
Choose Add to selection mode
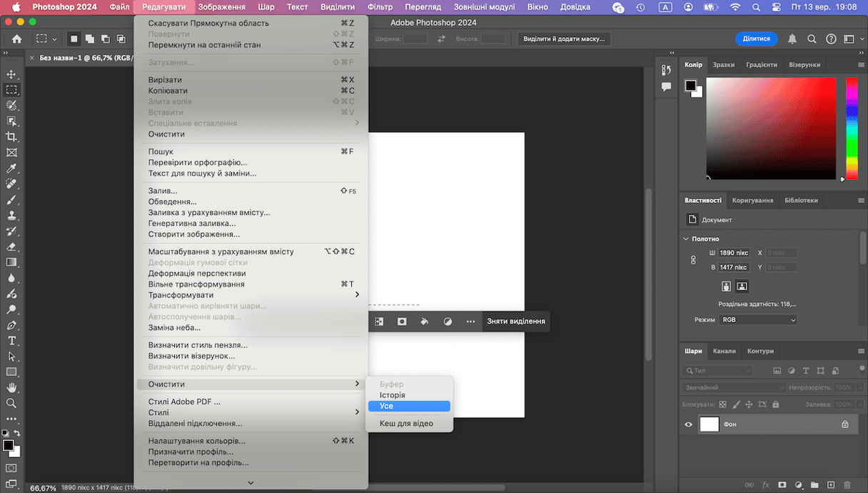click(x=90, y=39)
